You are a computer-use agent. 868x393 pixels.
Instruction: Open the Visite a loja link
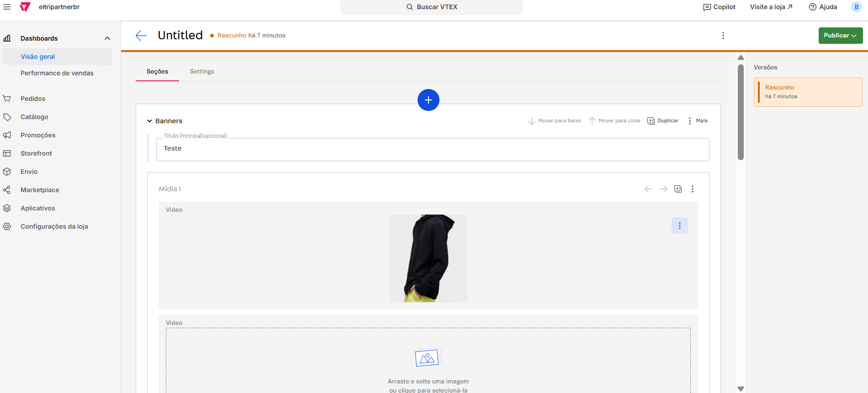[771, 7]
